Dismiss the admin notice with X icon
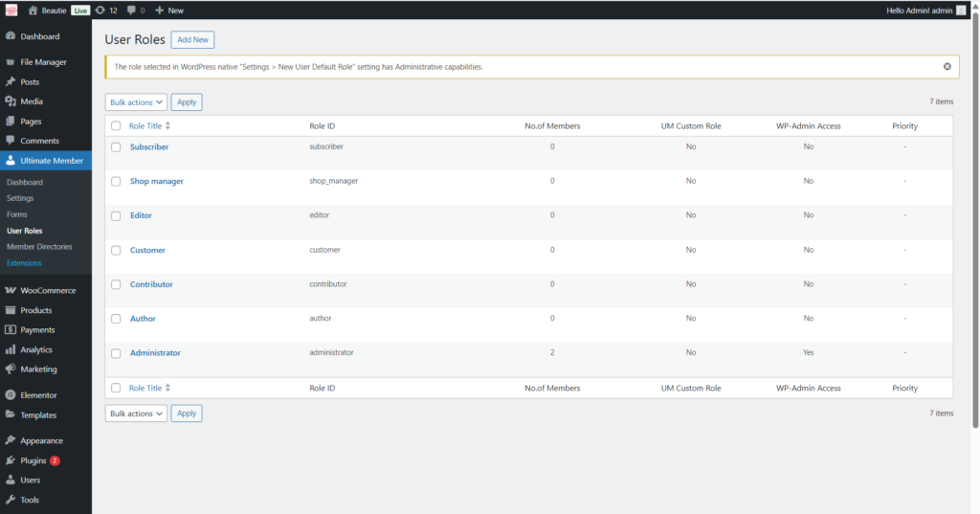The width and height of the screenshot is (980, 514). tap(947, 67)
